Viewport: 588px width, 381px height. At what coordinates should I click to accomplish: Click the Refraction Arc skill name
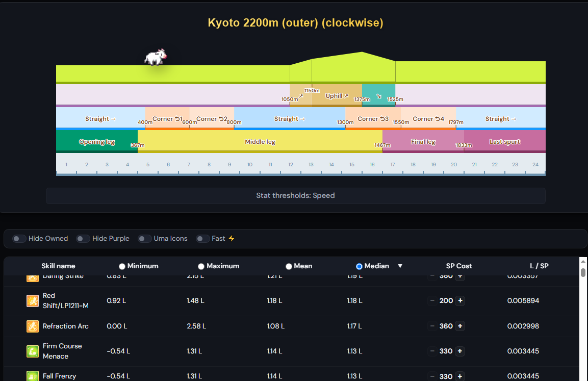tap(66, 326)
